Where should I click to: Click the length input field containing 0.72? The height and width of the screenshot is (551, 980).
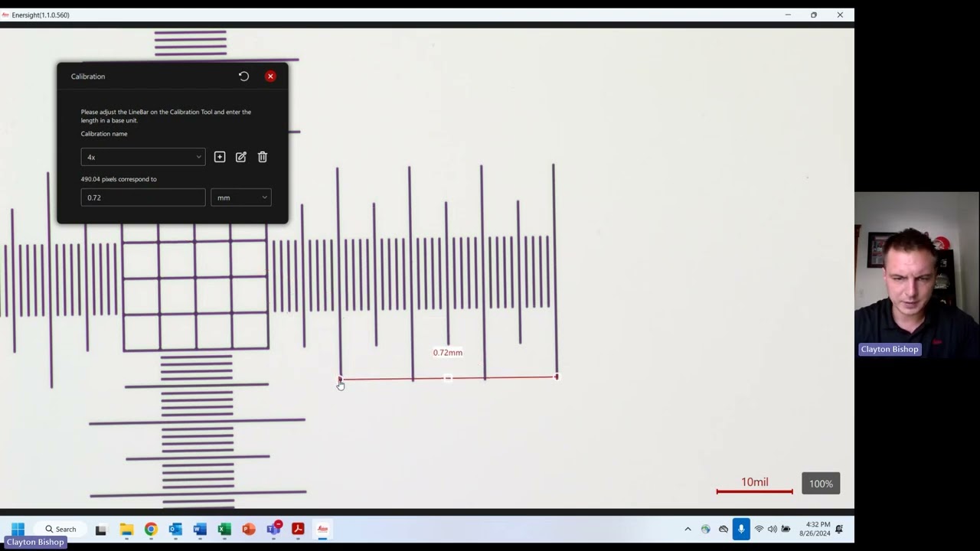click(143, 197)
